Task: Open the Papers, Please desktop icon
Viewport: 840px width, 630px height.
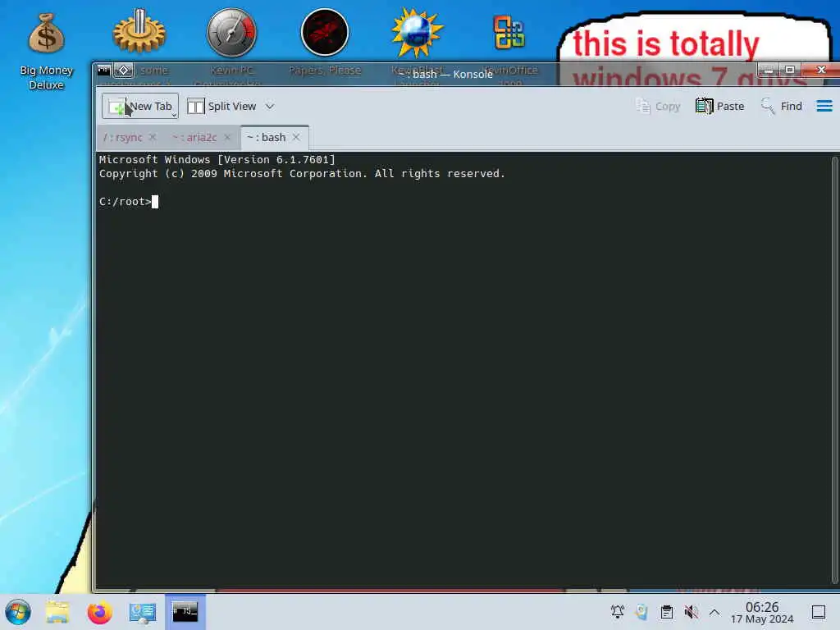Action: [x=325, y=32]
